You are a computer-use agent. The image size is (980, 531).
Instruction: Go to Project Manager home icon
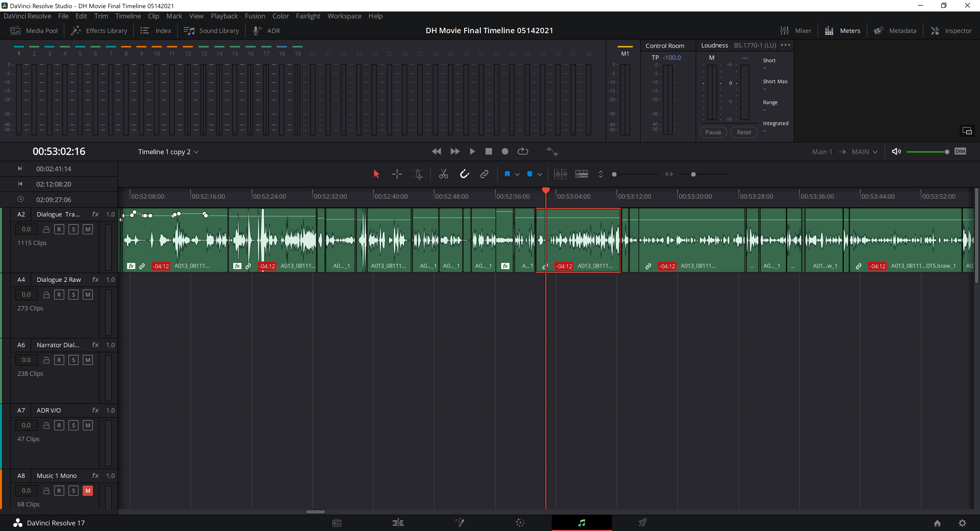coord(937,523)
